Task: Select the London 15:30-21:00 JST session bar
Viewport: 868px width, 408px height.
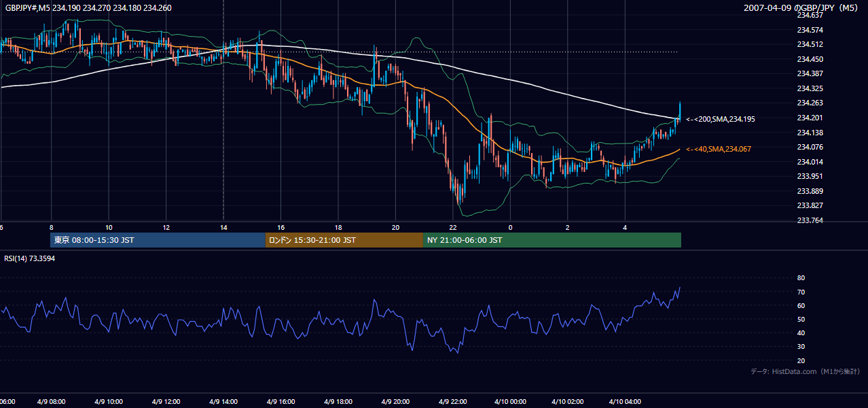Action: point(344,240)
